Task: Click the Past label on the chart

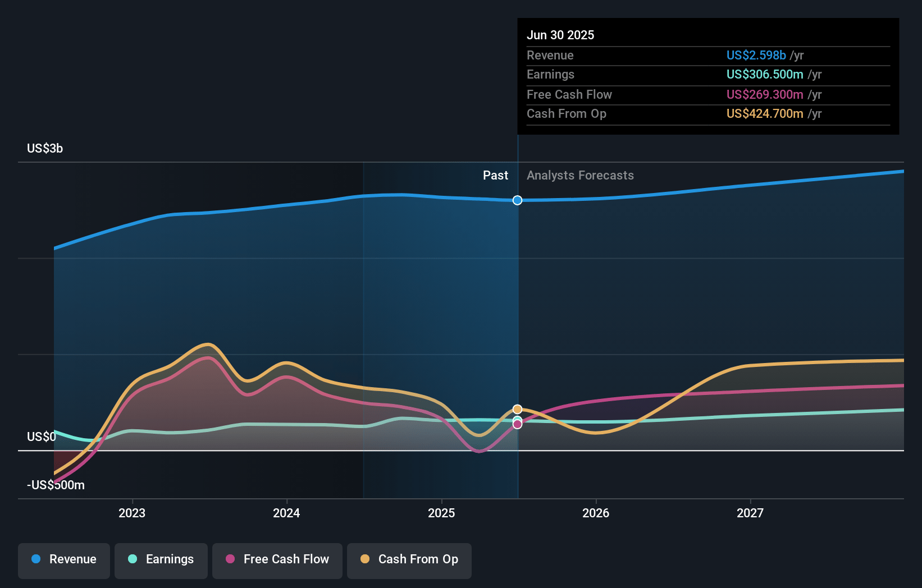Action: coord(495,175)
